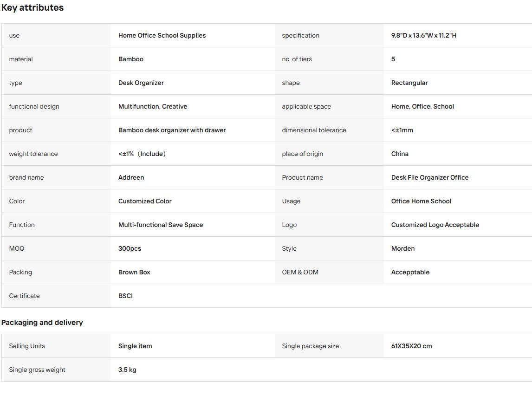Screen dimensions: 532x396
Task: Click the 61X35X20 cm package size
Action: (411, 346)
